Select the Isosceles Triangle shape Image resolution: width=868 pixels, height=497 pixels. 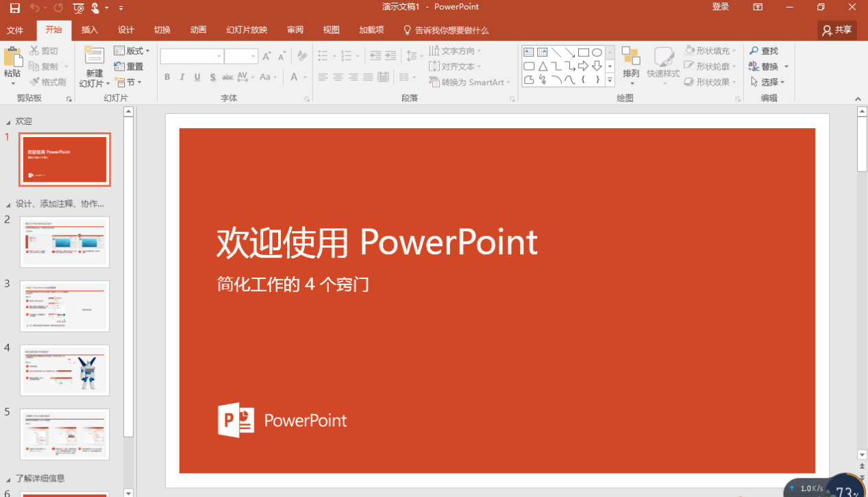point(543,66)
